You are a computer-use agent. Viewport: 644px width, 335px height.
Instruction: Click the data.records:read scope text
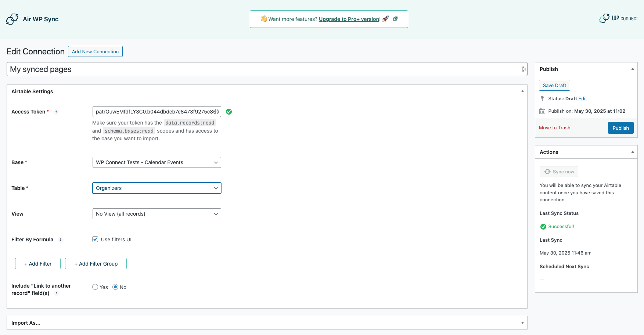190,123
